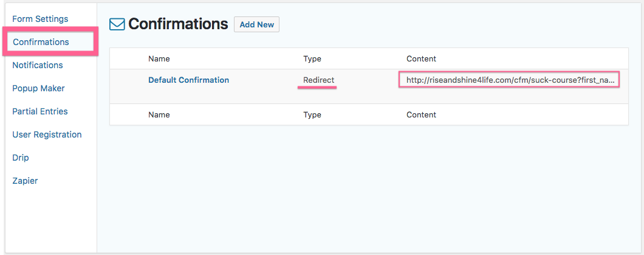Open the Form Settings sidebar tab
The height and width of the screenshot is (255, 644).
point(40,19)
